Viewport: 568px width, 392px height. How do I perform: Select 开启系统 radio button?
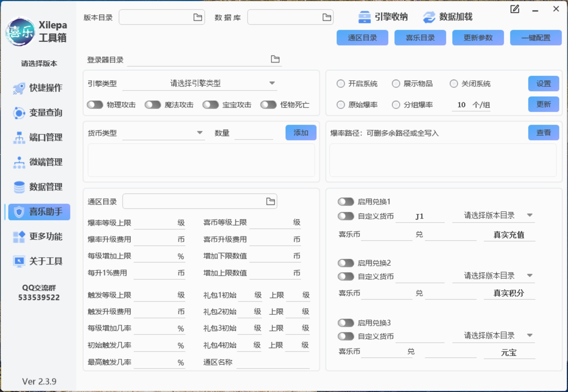(341, 84)
